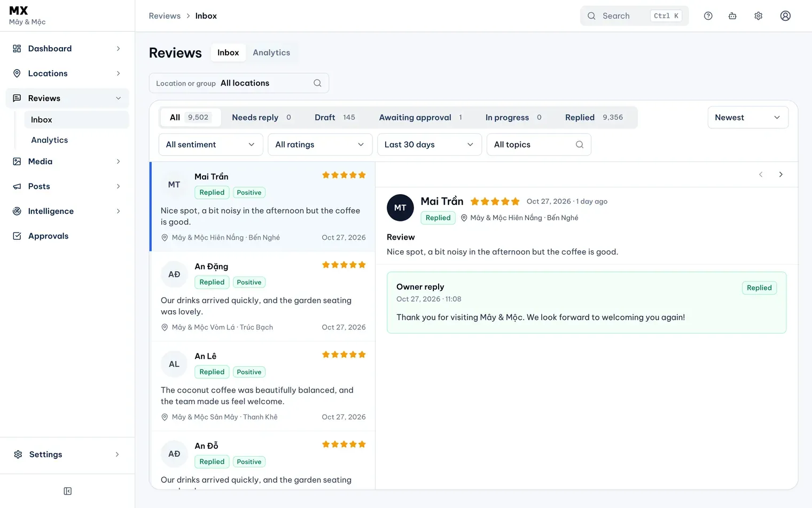The image size is (812, 508).
Task: Go to previous review arrow
Action: point(761,174)
